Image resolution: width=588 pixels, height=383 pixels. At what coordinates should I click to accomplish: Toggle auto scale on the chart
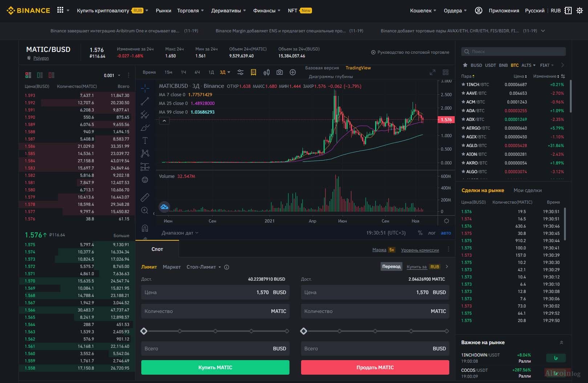pos(446,233)
